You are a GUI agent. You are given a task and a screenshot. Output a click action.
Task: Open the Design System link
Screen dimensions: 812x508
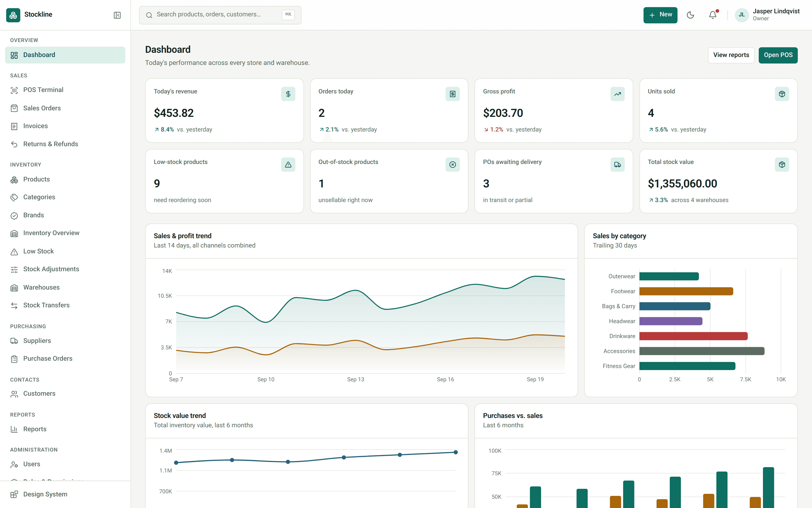point(65,494)
